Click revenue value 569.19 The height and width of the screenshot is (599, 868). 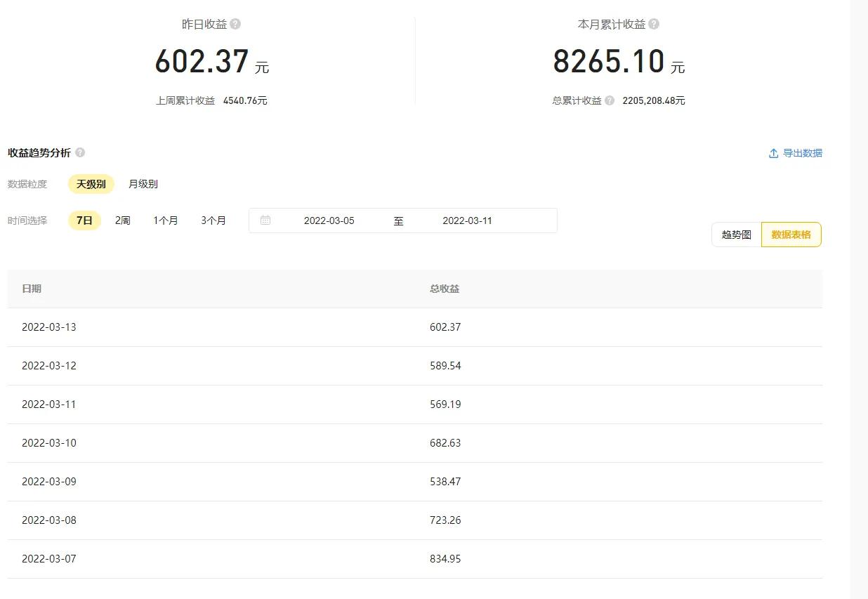445,404
